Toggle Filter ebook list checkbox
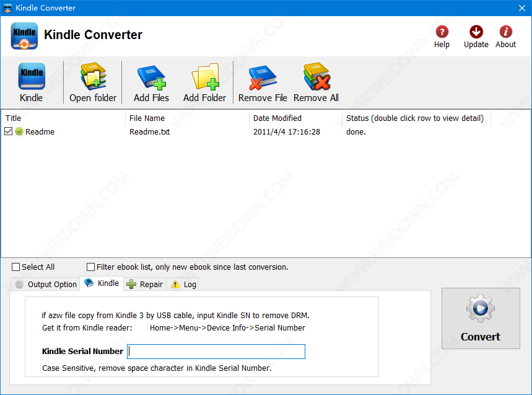Viewport: 532px width, 395px height. 91,267
